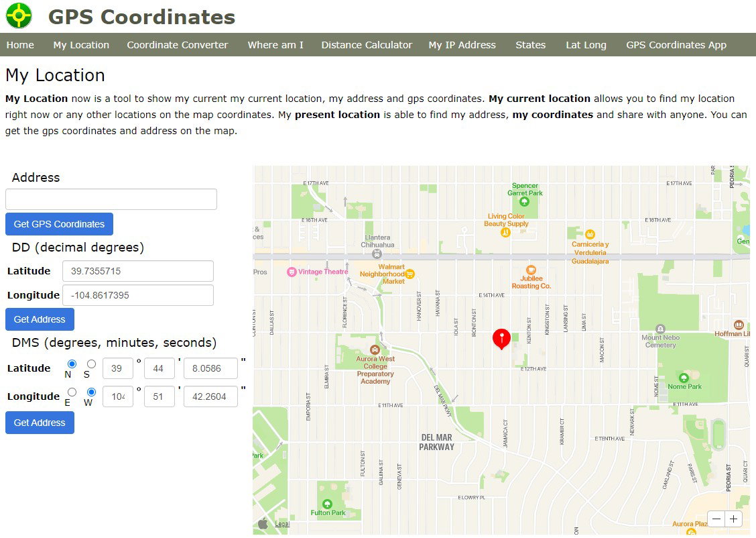The image size is (756, 538).
Task: Open My IP Address page
Action: click(x=462, y=45)
